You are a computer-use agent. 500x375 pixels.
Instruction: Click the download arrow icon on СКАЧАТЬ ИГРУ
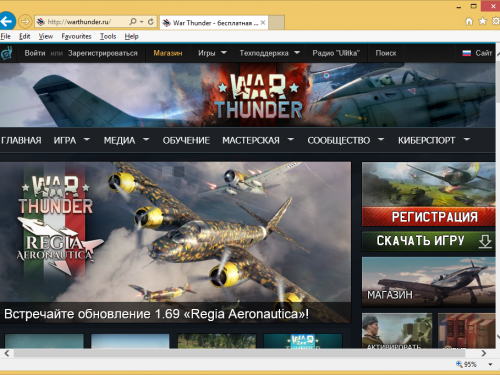(x=485, y=241)
